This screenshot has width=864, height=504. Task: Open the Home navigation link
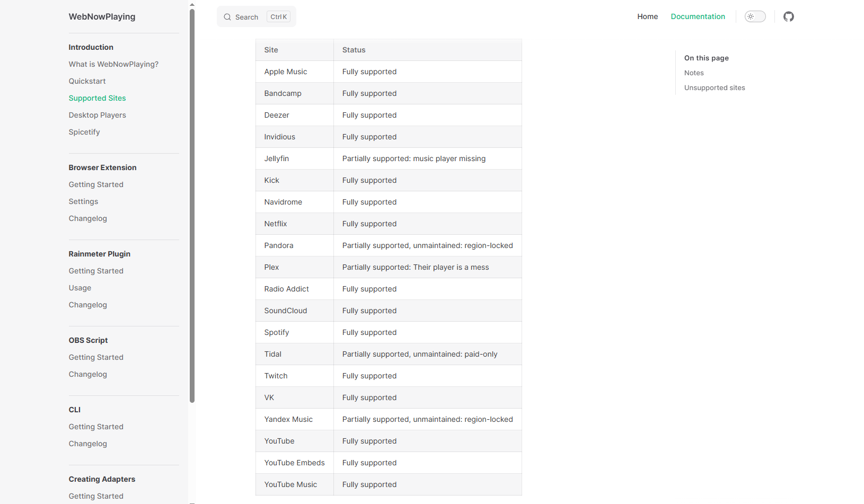coord(647,16)
